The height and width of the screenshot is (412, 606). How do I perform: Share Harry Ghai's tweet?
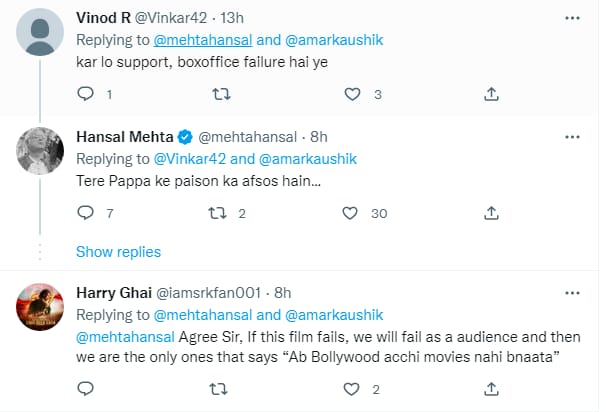pyautogui.click(x=491, y=388)
